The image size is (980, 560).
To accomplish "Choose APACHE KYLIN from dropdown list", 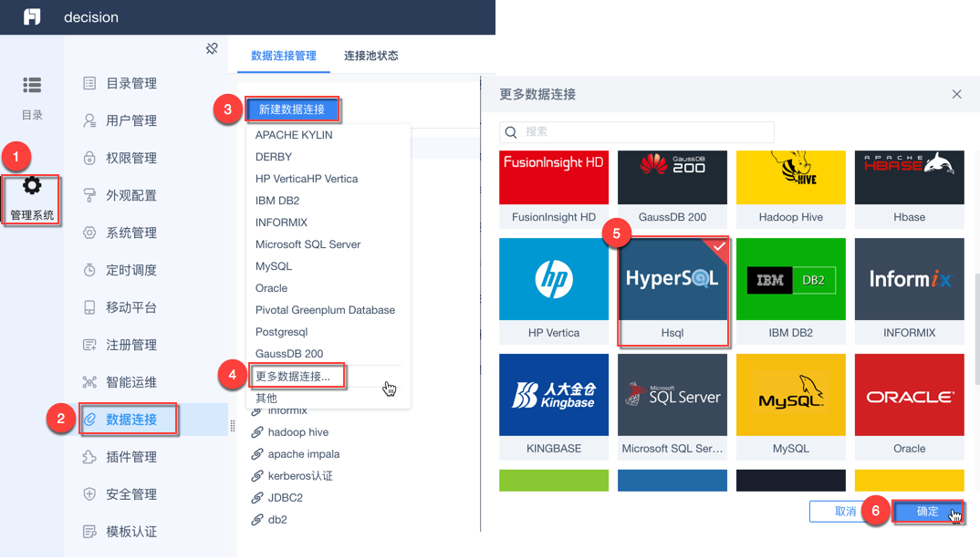I will pyautogui.click(x=294, y=135).
